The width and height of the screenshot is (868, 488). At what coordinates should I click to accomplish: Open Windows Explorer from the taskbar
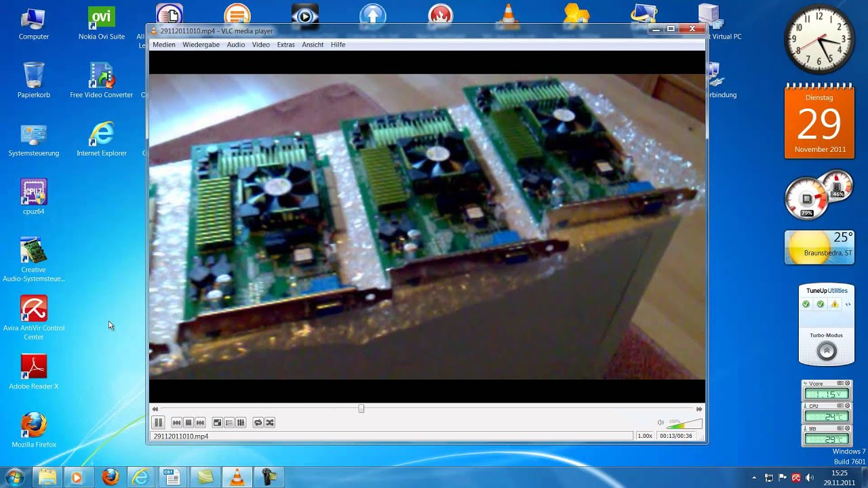pos(47,477)
